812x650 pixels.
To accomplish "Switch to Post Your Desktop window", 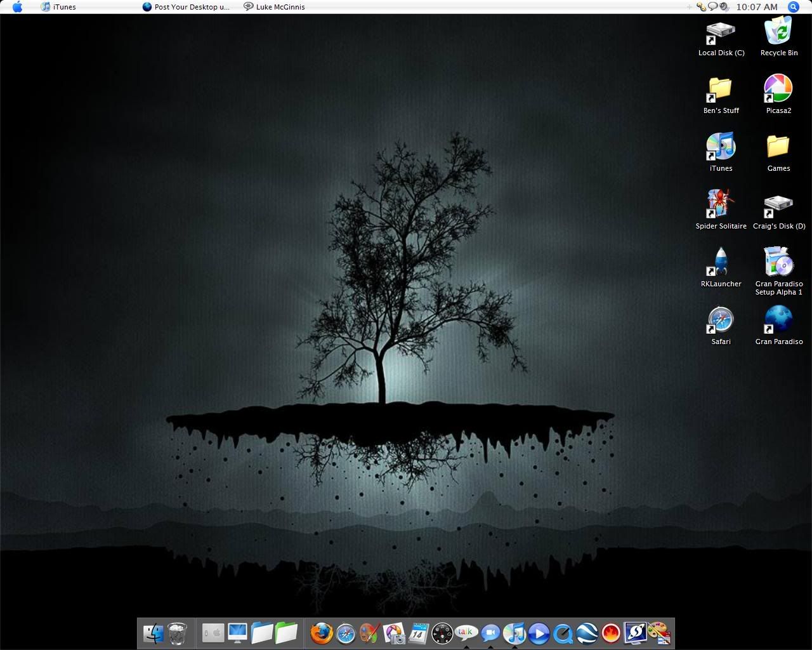I will [186, 7].
